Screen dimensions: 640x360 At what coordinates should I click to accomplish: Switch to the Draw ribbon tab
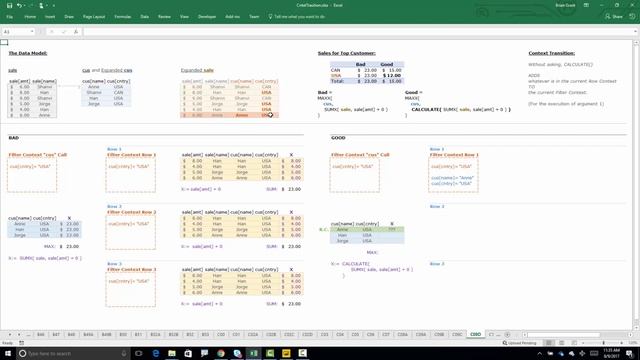[x=69, y=17]
